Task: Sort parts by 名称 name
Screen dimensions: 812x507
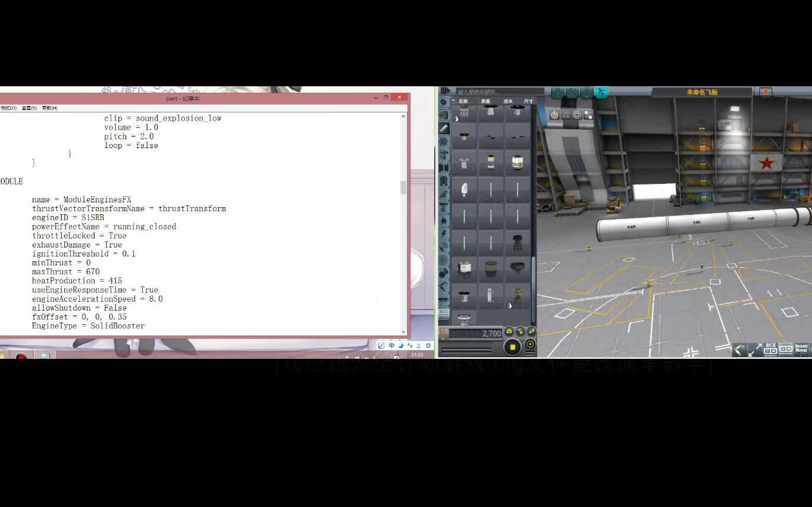Action: pos(463,102)
